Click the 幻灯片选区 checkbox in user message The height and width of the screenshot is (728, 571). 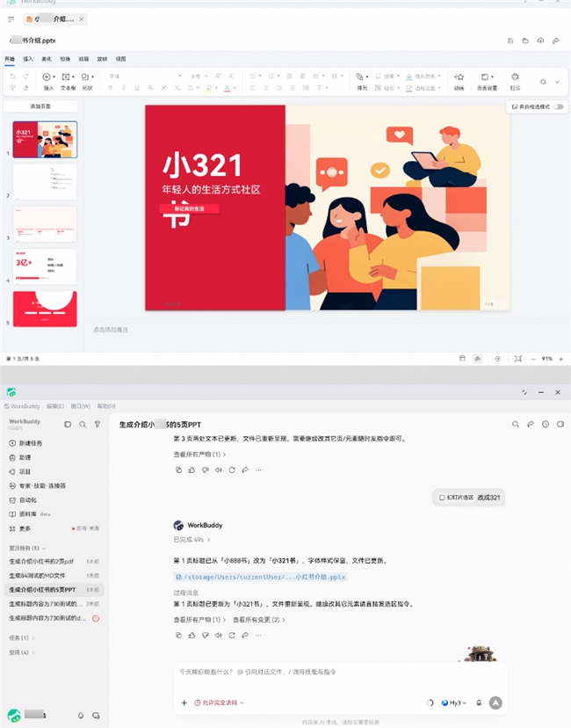442,498
